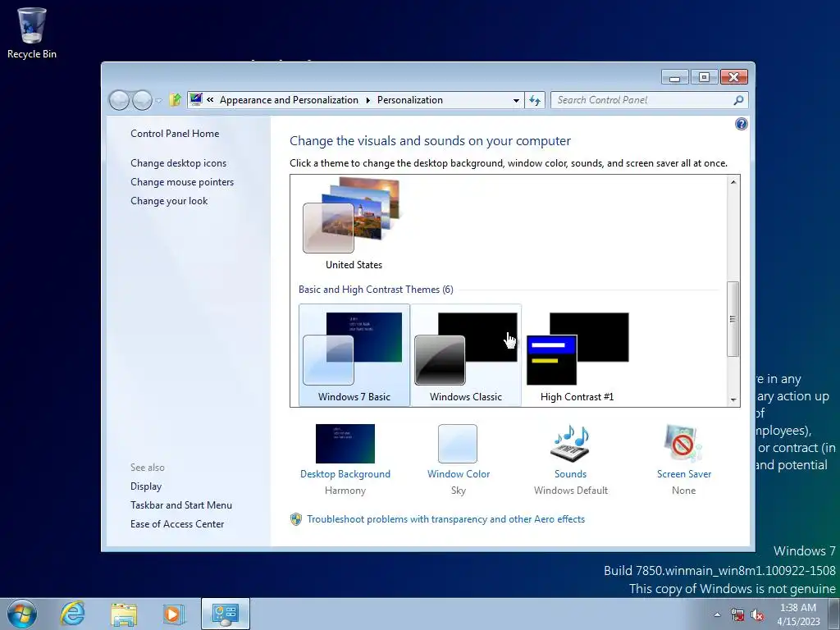Image resolution: width=840 pixels, height=630 pixels.
Task: Open Change desktop icons
Action: (x=178, y=163)
